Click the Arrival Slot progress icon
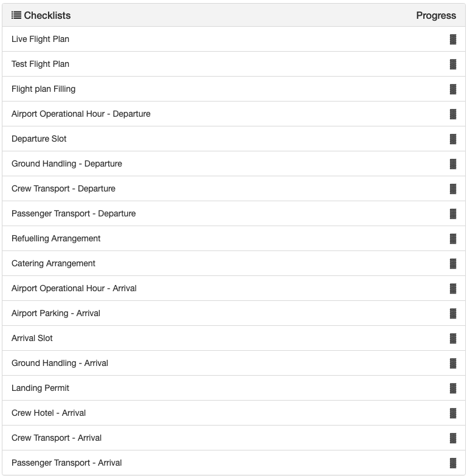 point(453,339)
